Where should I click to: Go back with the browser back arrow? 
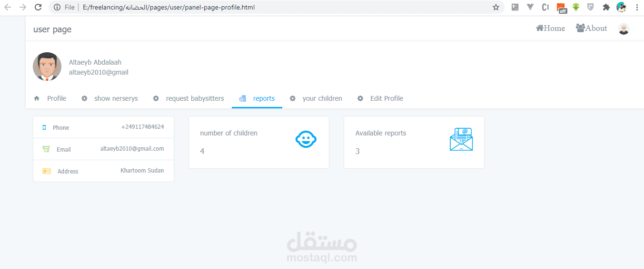tap(8, 7)
